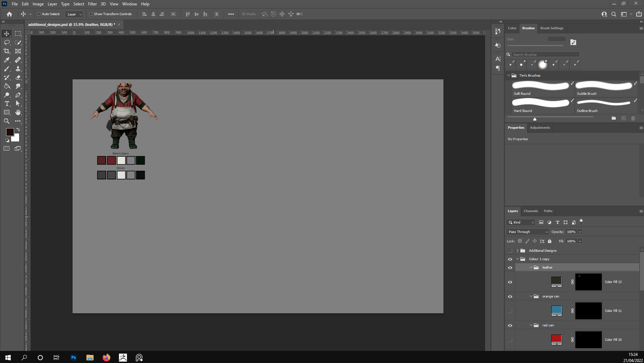
Task: Hide the red can group
Action: pos(510,325)
